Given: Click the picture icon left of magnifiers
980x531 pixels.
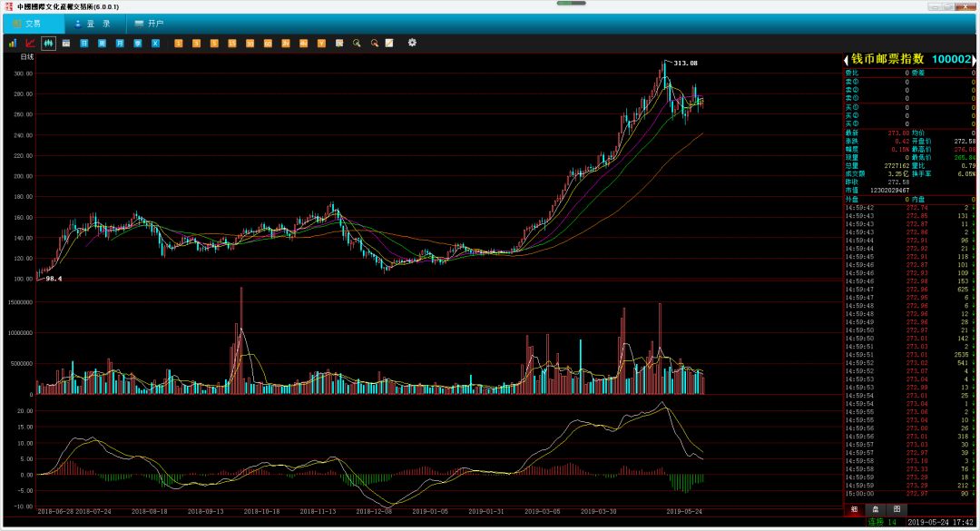Looking at the screenshot, I should [339, 44].
